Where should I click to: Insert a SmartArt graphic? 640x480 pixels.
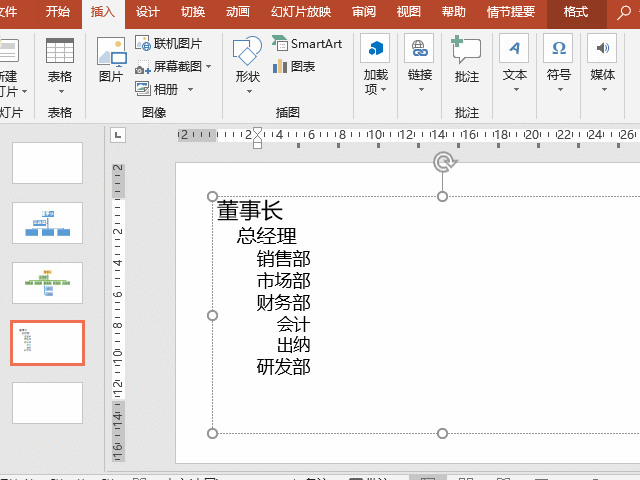[307, 43]
